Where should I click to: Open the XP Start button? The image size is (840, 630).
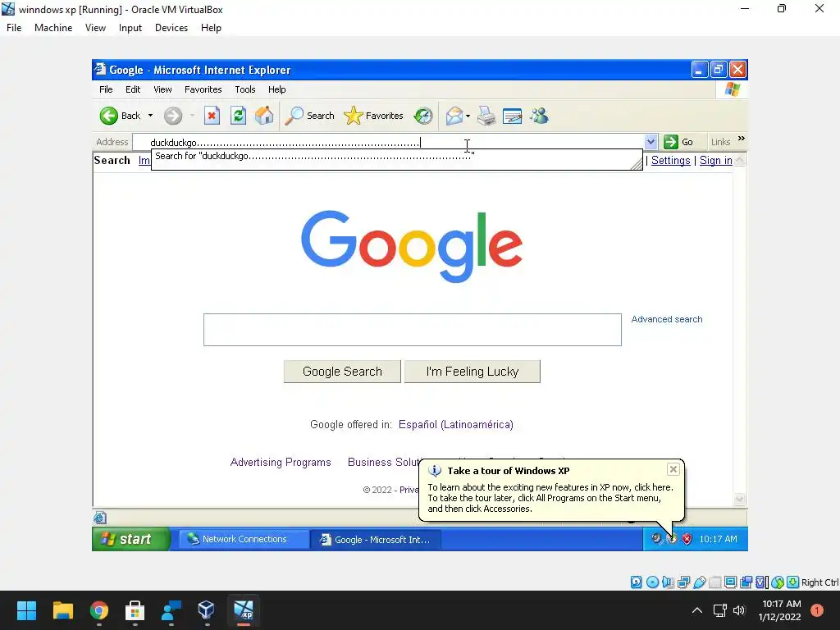(131, 539)
